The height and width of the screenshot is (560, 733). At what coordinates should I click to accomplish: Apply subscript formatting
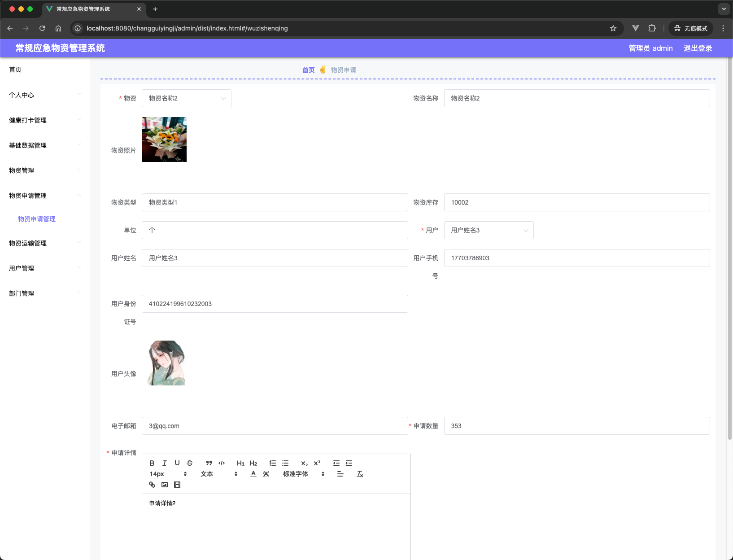click(304, 463)
